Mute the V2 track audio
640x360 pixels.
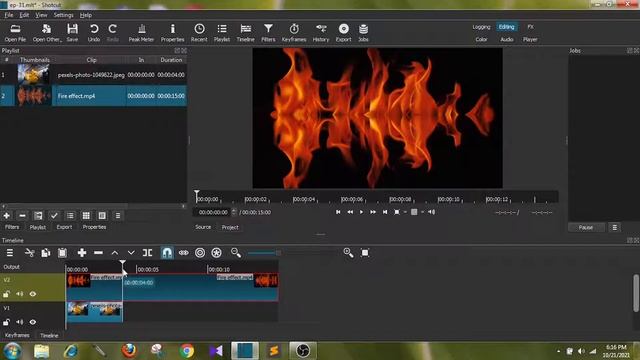[20, 294]
